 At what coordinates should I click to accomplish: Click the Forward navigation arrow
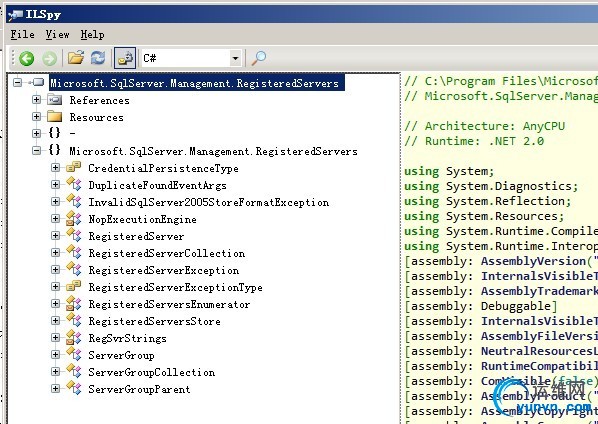pos(49,58)
